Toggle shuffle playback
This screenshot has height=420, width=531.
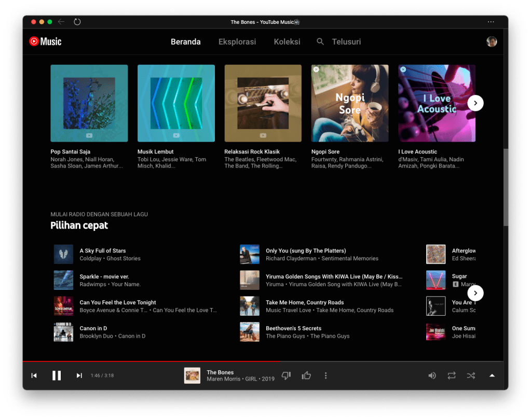[471, 375]
